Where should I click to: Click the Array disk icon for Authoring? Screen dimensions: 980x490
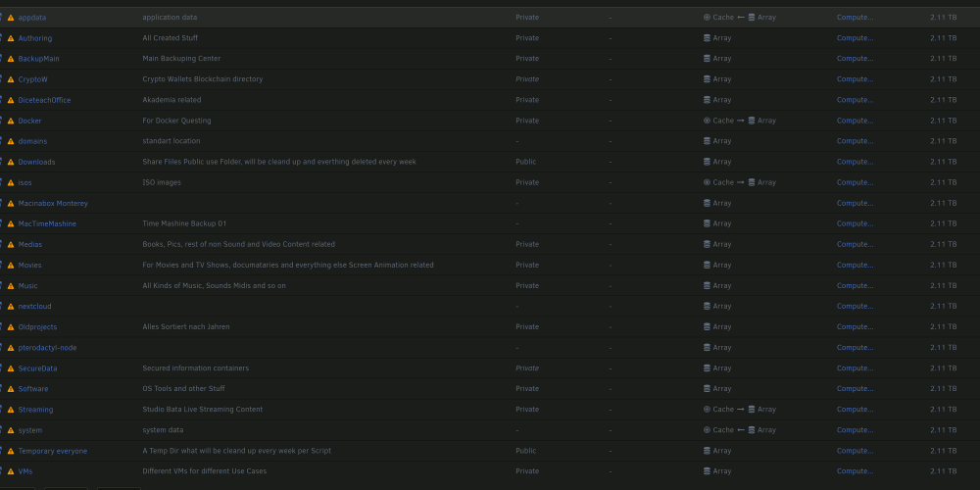pyautogui.click(x=707, y=38)
